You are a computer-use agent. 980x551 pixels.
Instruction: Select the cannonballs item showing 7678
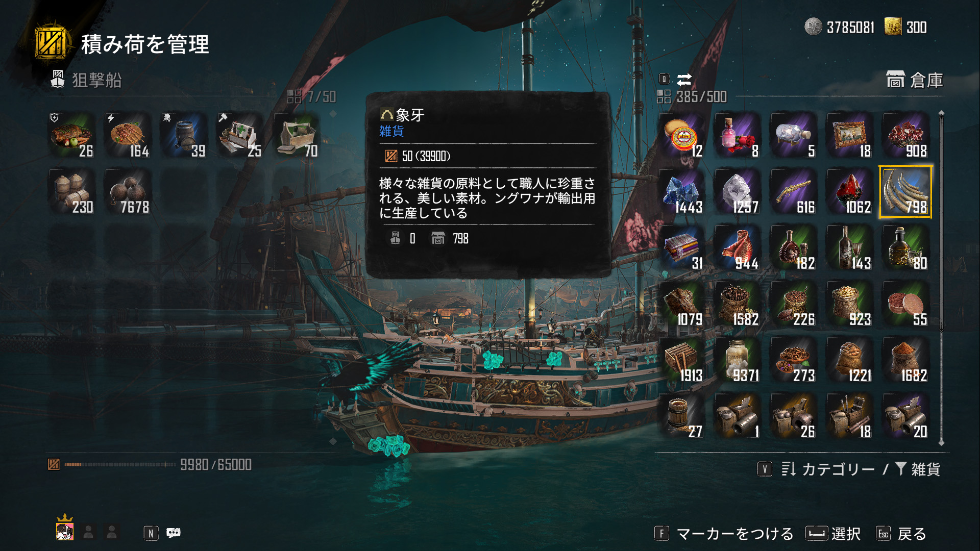128,192
